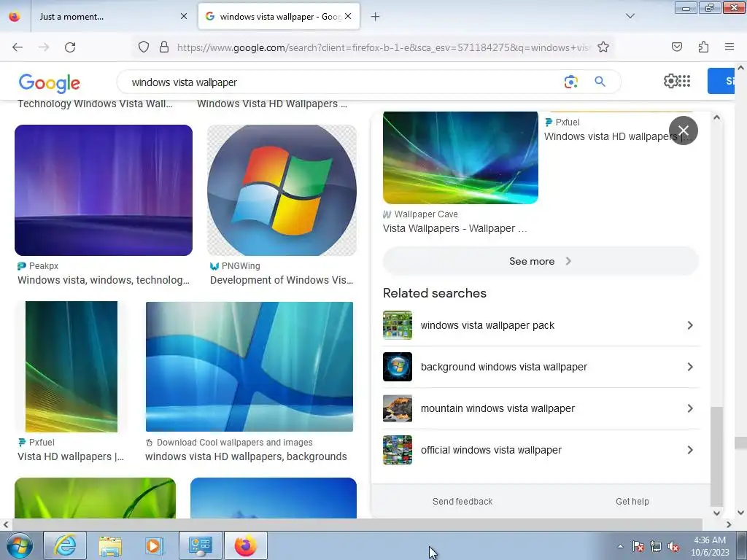Open the Pxfuel green Vista HD thumbnail
The width and height of the screenshot is (747, 560).
71,367
